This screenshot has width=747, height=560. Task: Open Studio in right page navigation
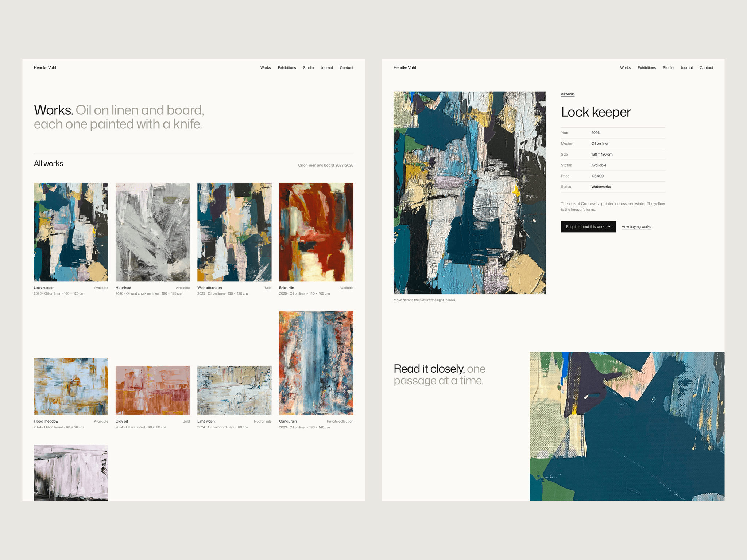(668, 68)
